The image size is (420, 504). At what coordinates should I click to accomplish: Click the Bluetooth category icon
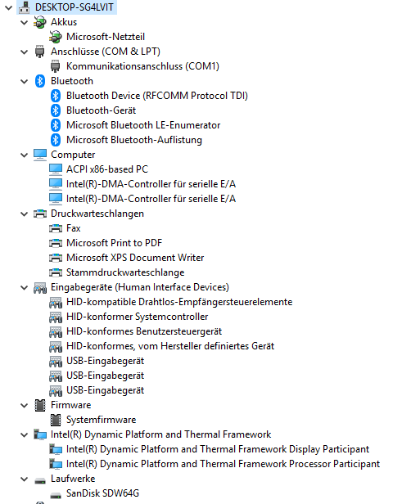point(40,81)
